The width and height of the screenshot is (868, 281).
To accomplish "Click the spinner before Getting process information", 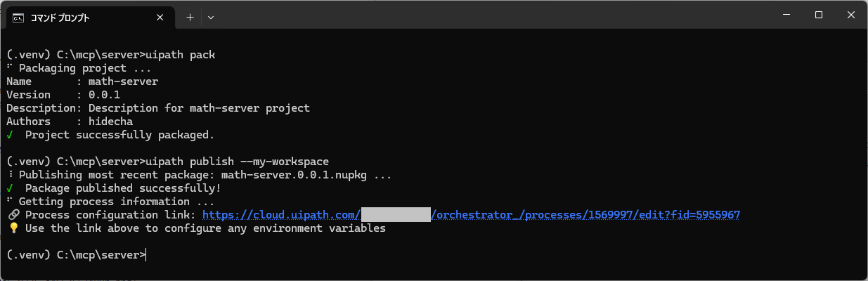I will point(9,202).
